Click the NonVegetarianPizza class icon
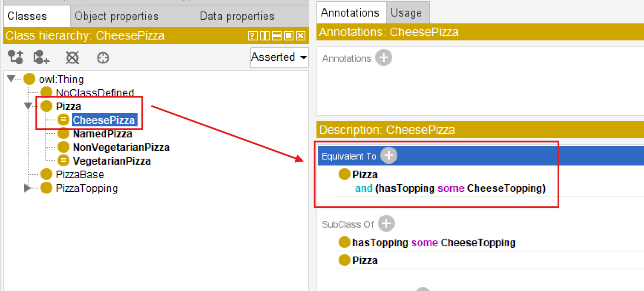Screen dimensions: 644x291 [63, 147]
